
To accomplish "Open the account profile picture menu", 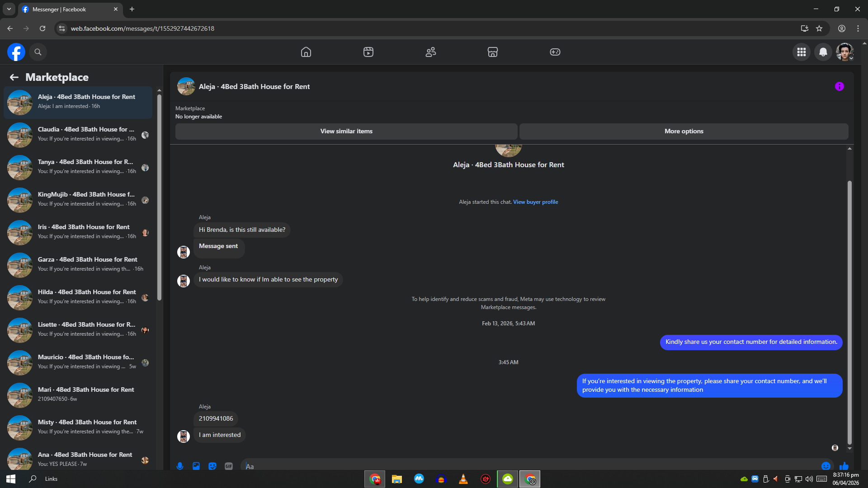I will click(844, 52).
